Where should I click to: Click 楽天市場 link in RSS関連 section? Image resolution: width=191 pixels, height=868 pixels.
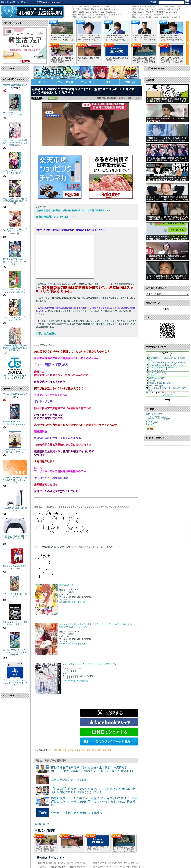click(x=150, y=424)
